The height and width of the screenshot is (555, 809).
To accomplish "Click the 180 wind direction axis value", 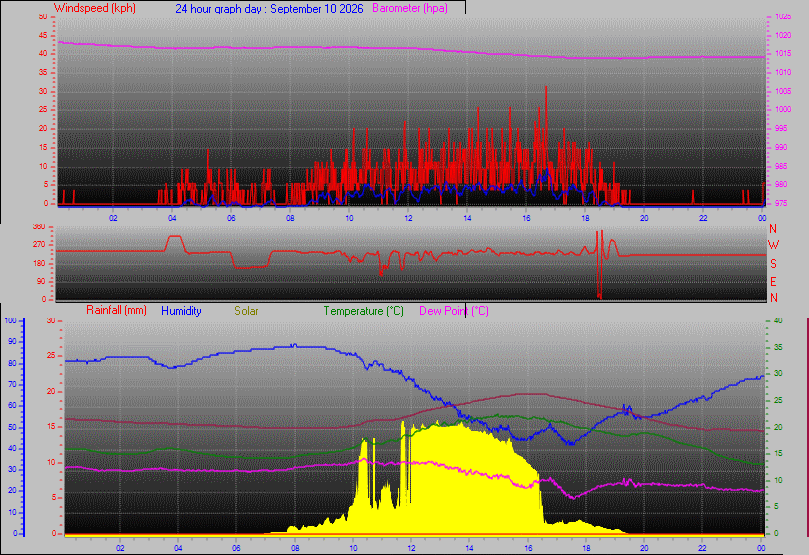I will click(x=39, y=263).
